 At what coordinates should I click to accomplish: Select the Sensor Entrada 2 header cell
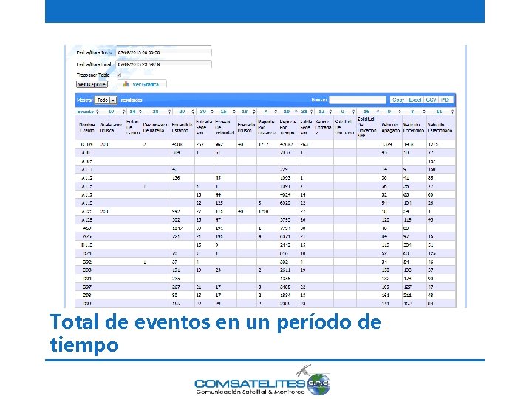(324, 128)
